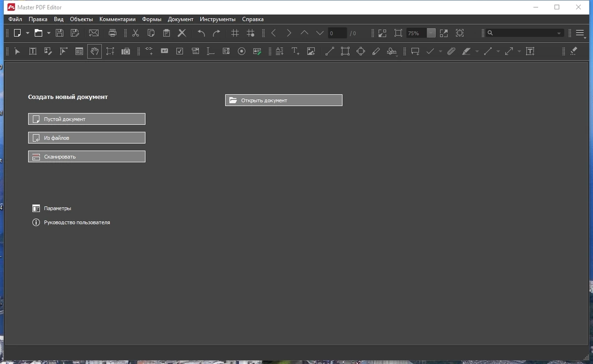Select the arrow Select tool
The image size is (593, 364).
click(x=17, y=51)
